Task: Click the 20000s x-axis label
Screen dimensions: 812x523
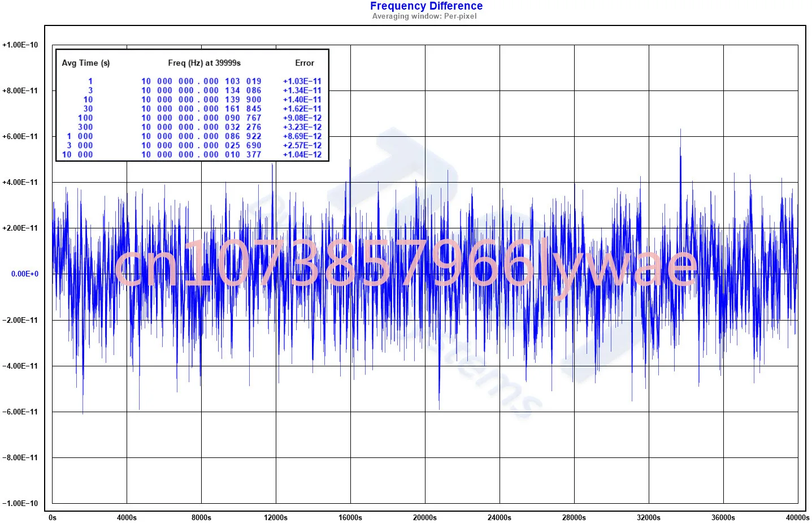Action: point(425,518)
